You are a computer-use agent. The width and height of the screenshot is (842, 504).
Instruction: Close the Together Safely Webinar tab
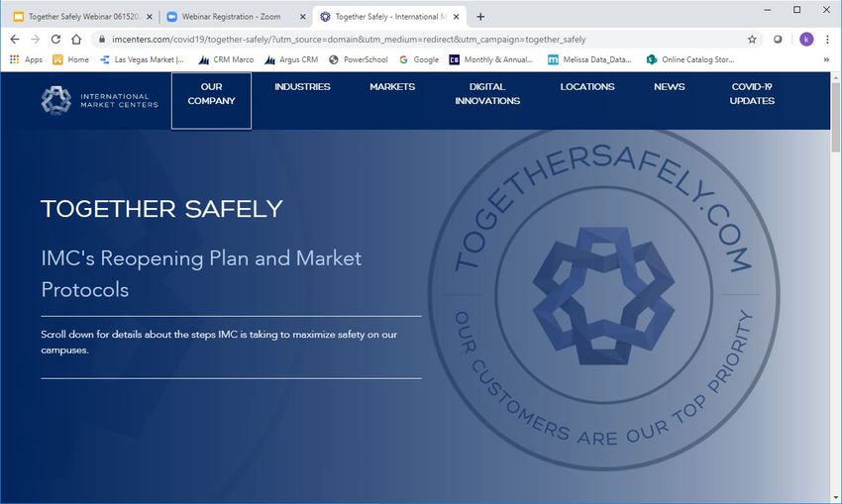point(150,17)
